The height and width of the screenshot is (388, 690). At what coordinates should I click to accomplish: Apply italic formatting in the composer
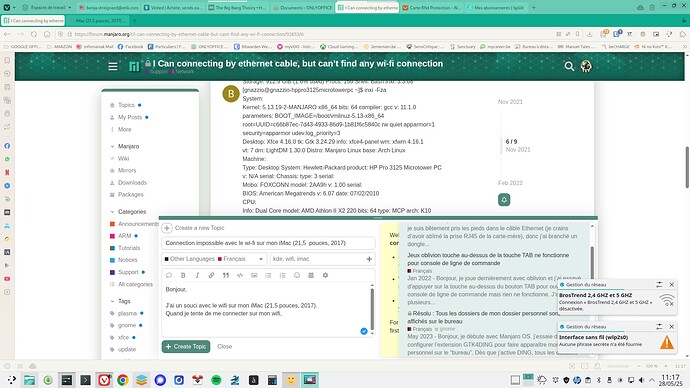[x=197, y=275]
